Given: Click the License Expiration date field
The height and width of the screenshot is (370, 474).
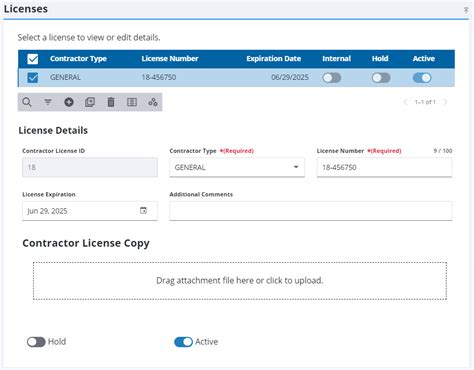Looking at the screenshot, I should coord(90,211).
